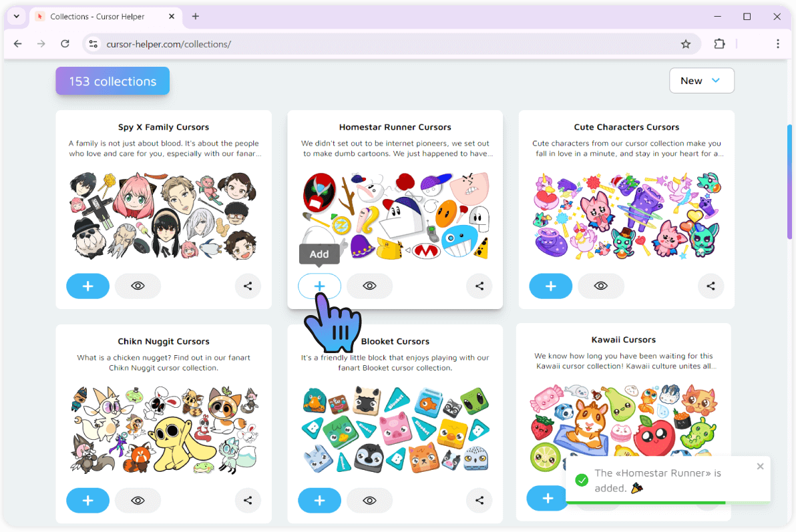
Task: Open a new browser tab
Action: [196, 17]
